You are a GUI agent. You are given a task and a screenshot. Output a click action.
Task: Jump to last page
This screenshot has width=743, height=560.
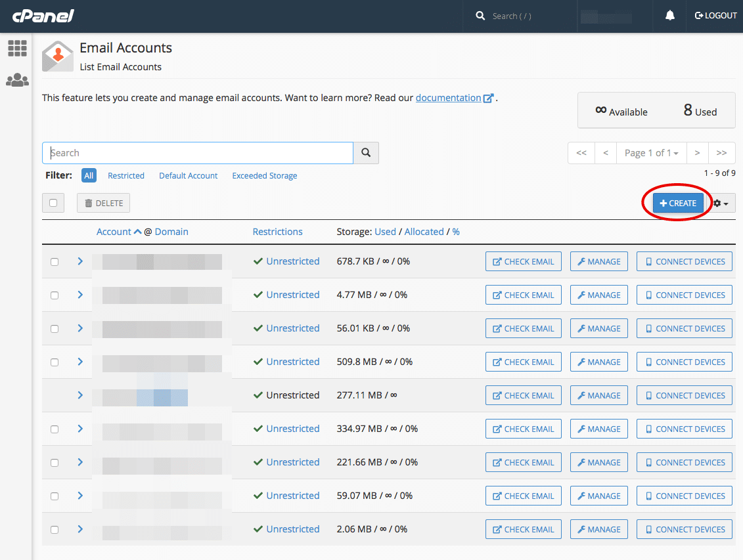(x=722, y=153)
